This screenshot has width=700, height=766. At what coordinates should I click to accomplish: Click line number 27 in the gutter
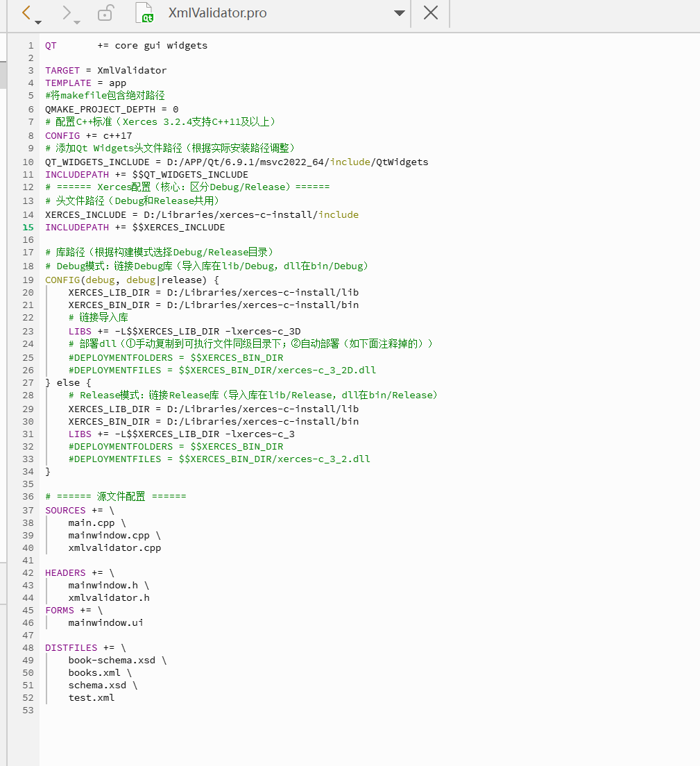pyautogui.click(x=28, y=382)
